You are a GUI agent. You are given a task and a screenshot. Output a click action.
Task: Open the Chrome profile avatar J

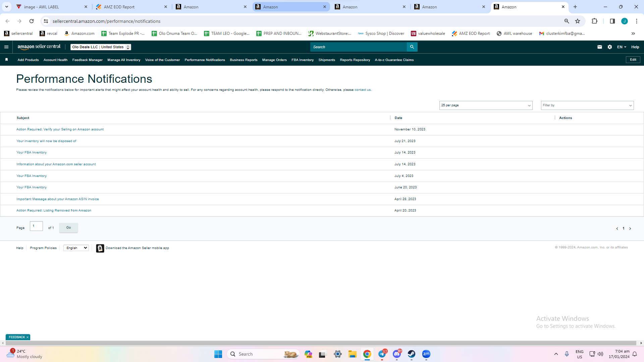click(625, 21)
